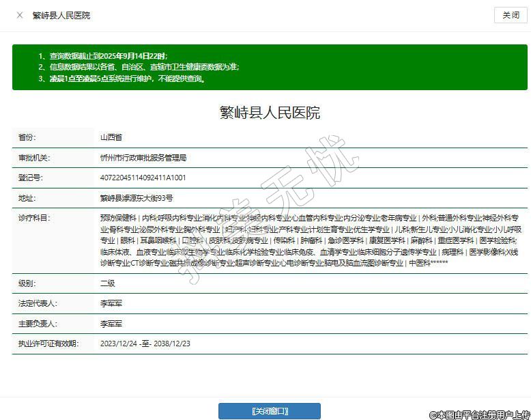
Task: Click 李军军 in the 法定代表人 row
Action: [x=111, y=303]
